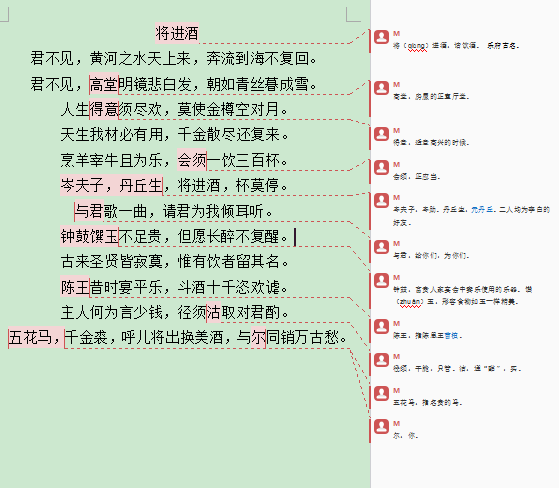Click comment text 会须，正应当
The height and width of the screenshot is (488, 559).
click(416, 176)
